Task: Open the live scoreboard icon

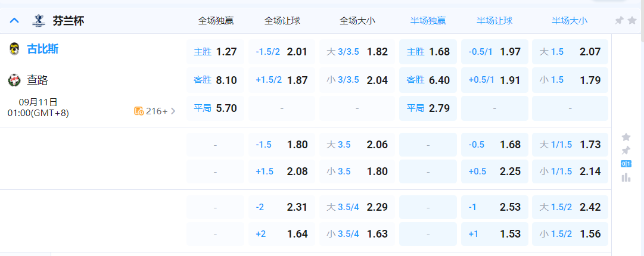Action: (x=626, y=164)
